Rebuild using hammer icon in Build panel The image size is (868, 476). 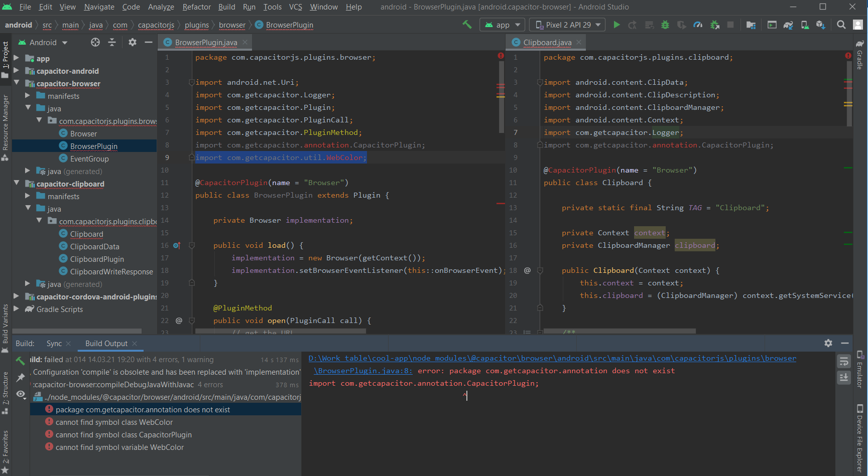[x=21, y=360]
